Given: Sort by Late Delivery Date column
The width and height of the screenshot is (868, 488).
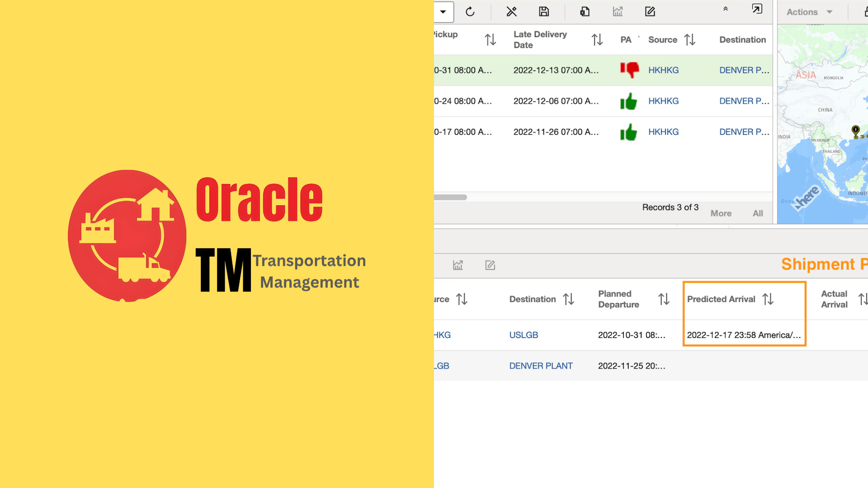Looking at the screenshot, I should pos(597,39).
